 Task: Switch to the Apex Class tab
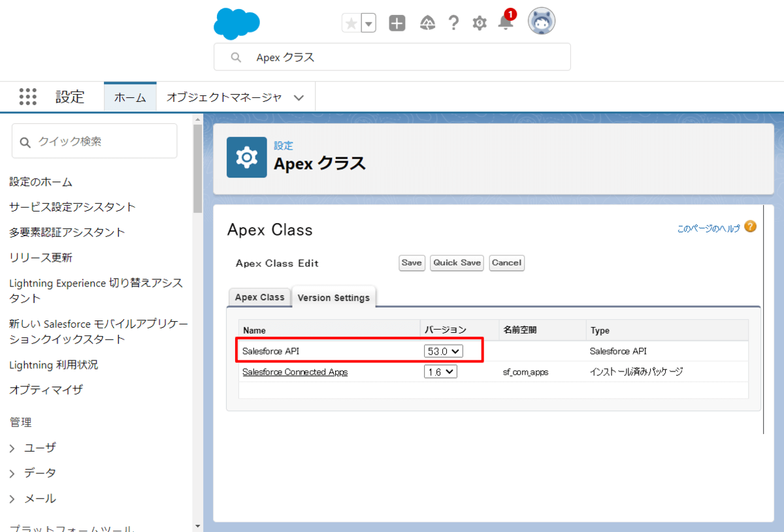(x=260, y=298)
